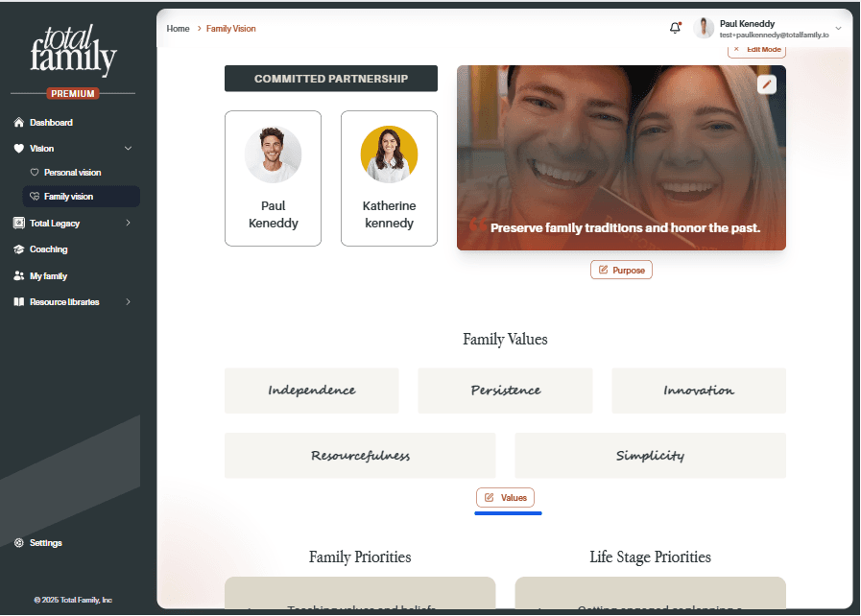
Task: Expand the Resource libraries submenu arrow
Action: click(x=128, y=302)
